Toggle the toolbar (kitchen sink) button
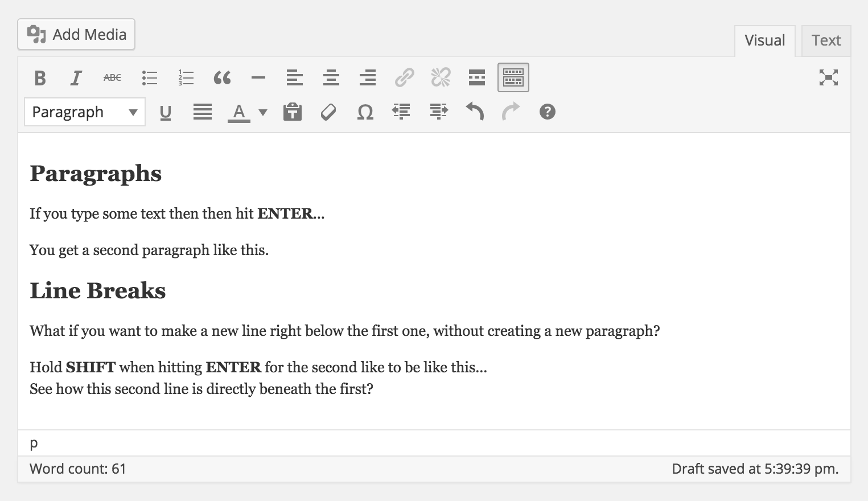This screenshot has height=501, width=868. (513, 77)
